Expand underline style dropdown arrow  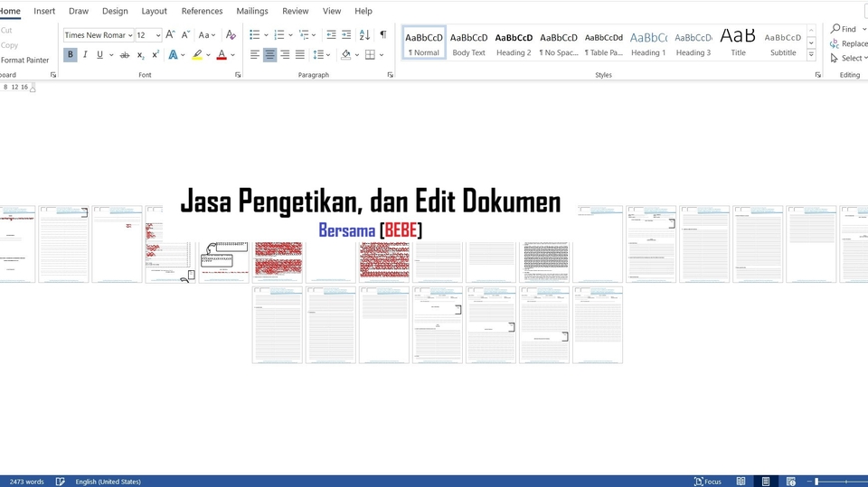pyautogui.click(x=111, y=55)
